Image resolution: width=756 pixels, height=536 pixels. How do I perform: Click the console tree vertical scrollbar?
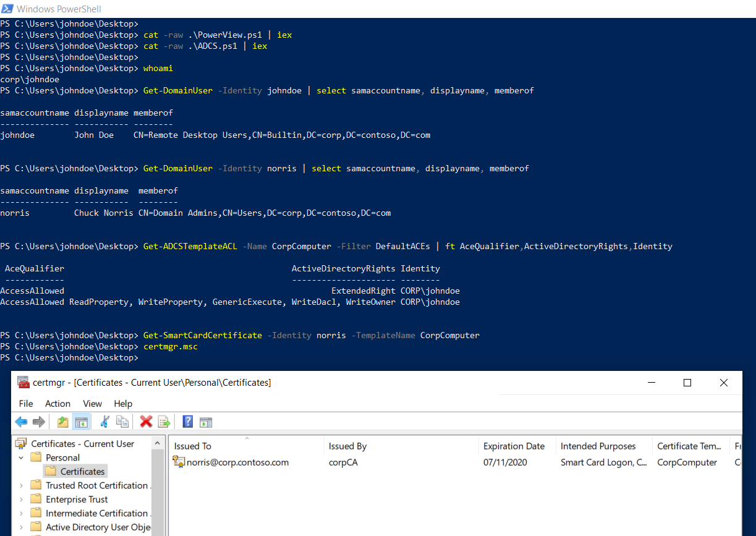click(158, 491)
